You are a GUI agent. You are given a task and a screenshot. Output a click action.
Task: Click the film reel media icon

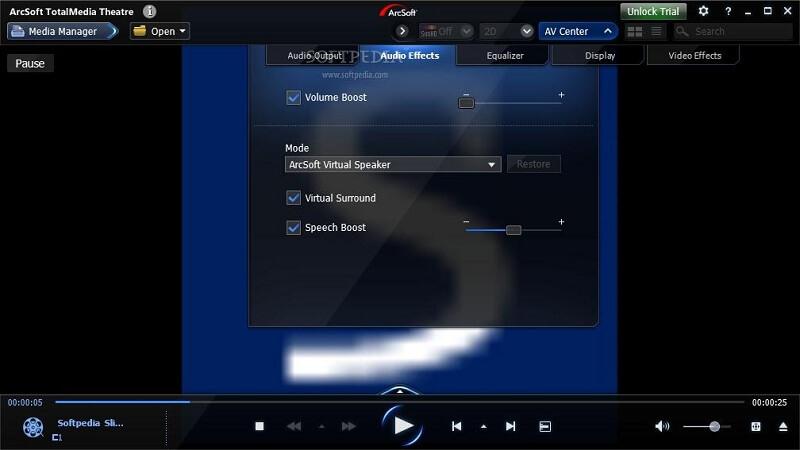33,427
